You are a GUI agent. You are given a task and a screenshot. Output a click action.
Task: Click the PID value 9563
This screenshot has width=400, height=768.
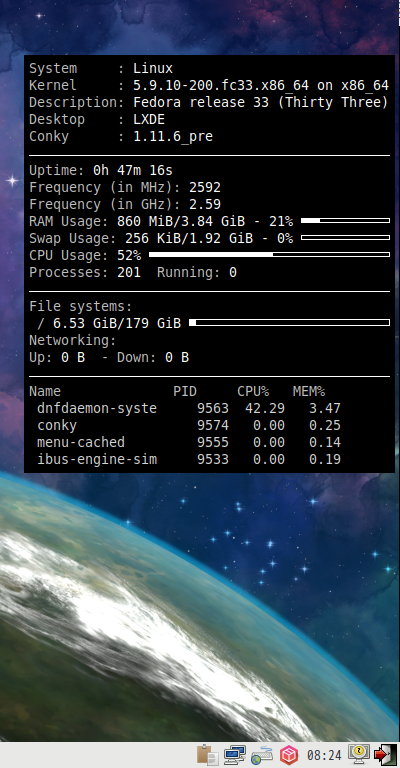[213, 408]
